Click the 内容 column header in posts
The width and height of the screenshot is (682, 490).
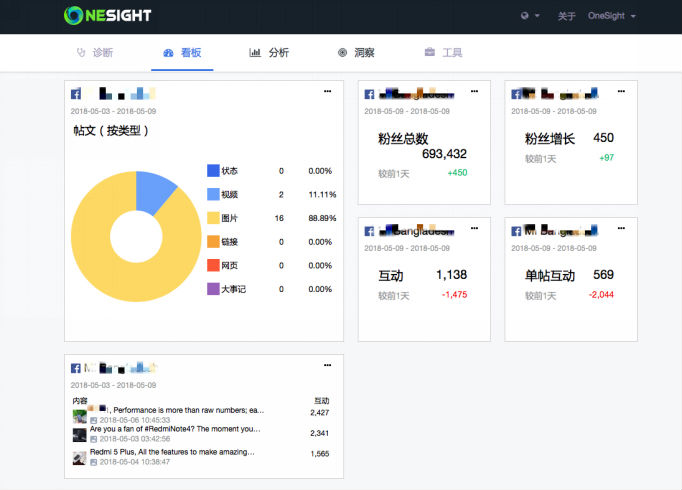point(80,400)
